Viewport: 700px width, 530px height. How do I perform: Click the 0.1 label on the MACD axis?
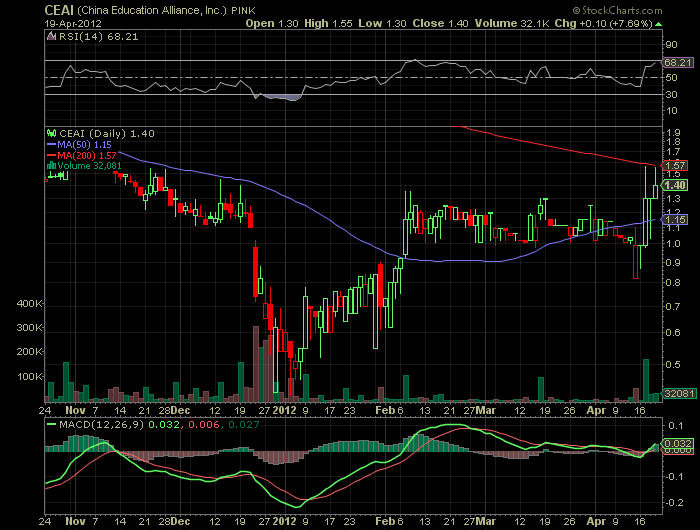pos(675,426)
